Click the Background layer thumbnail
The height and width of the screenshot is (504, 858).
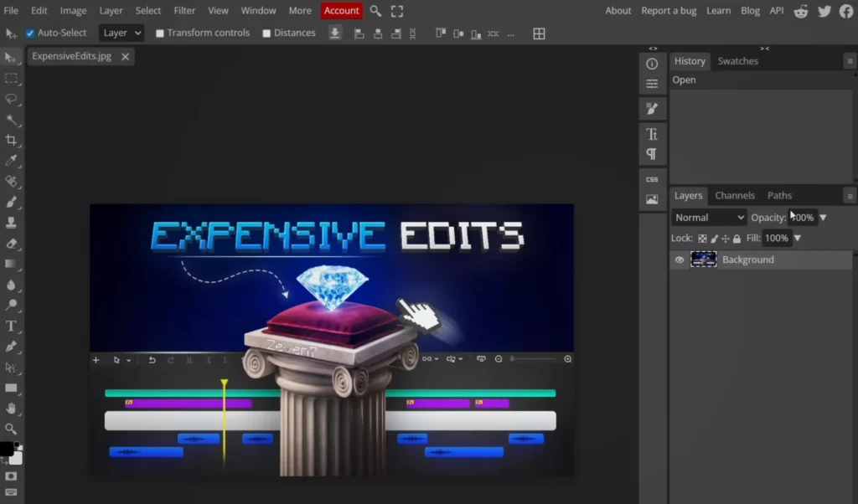pos(704,260)
